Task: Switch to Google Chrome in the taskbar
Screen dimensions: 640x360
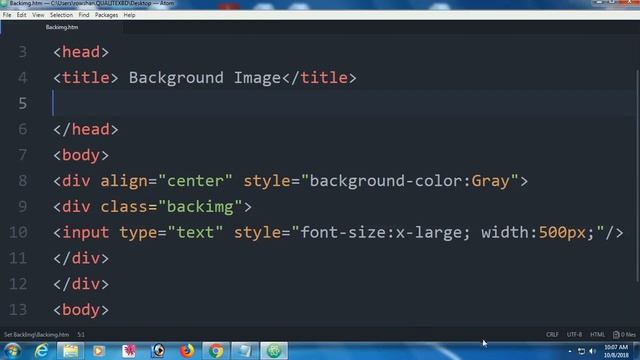Action: click(216, 351)
